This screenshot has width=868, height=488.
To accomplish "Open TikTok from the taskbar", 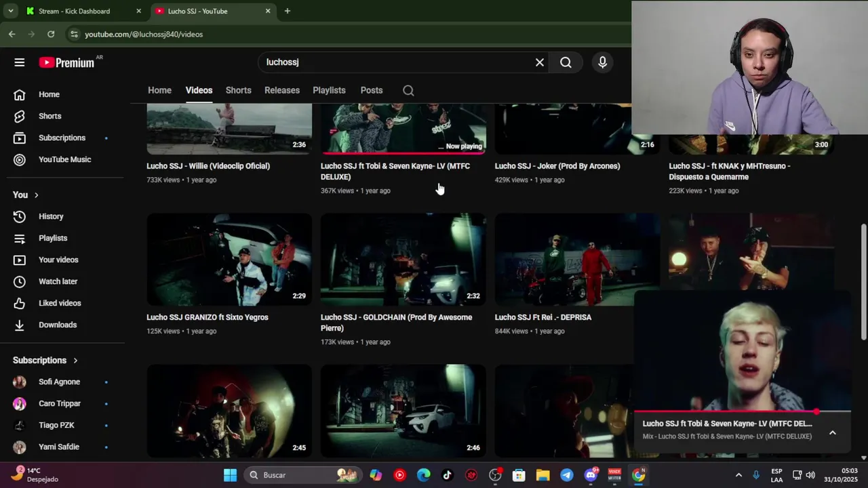I will point(447,475).
